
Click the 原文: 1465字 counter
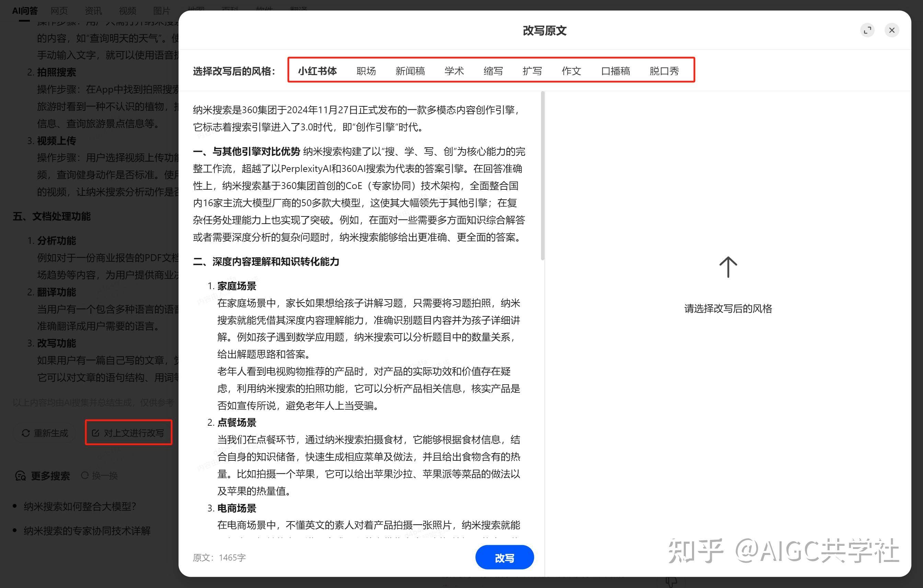[x=219, y=557]
